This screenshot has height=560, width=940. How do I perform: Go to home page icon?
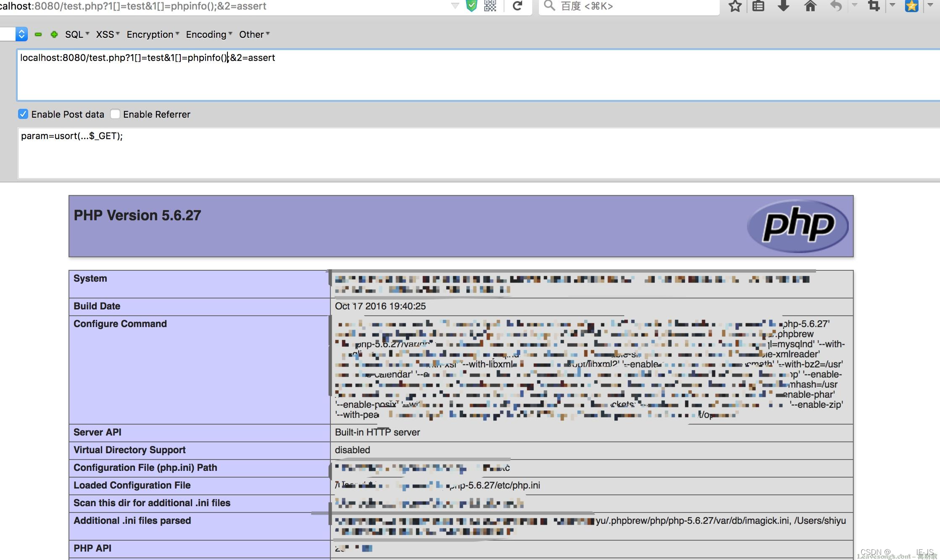tap(810, 6)
